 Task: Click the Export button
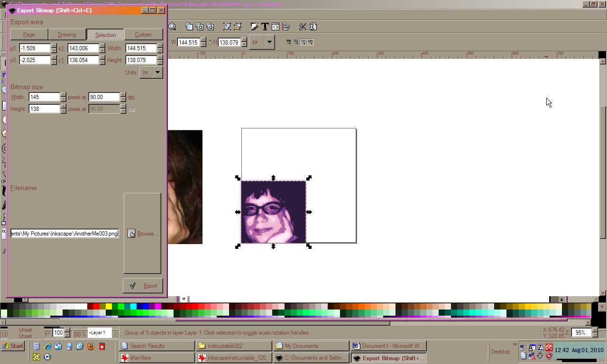[x=143, y=286]
